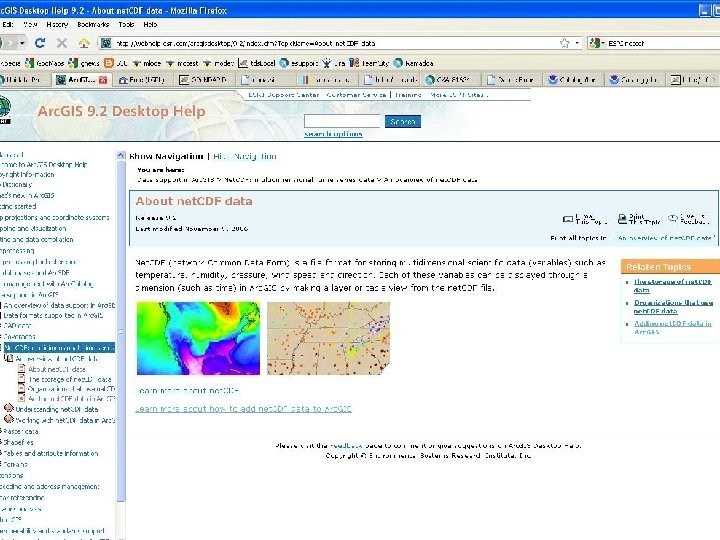Open the mlode bookmark
Screen dimensions: 720x540
pyautogui.click(x=147, y=63)
